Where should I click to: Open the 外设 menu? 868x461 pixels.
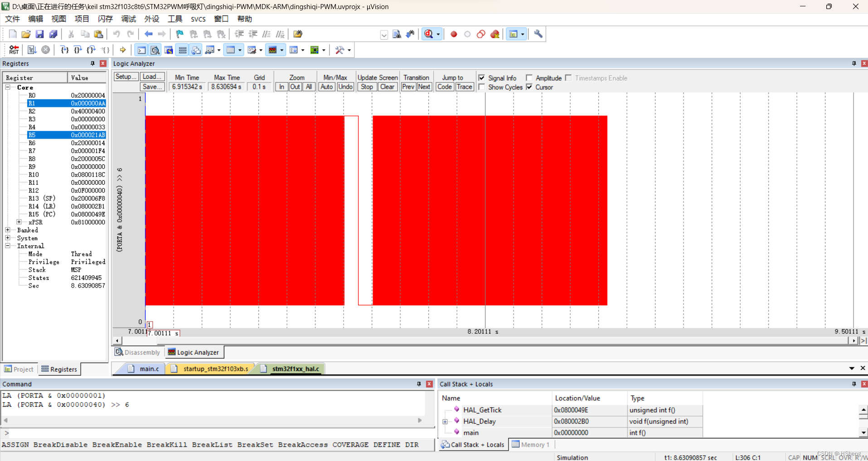coord(152,19)
